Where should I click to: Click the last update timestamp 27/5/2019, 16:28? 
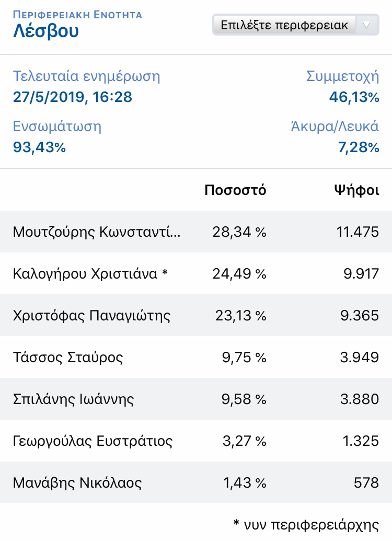72,97
